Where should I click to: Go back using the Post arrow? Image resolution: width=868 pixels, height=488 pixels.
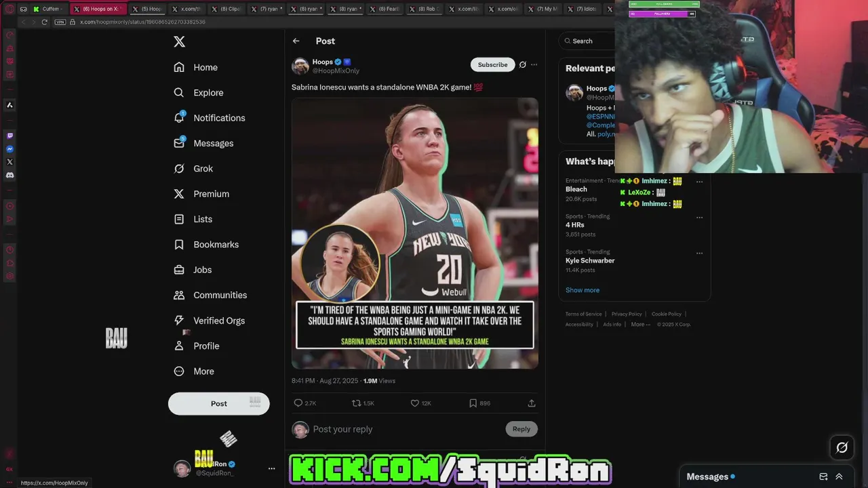pos(296,41)
